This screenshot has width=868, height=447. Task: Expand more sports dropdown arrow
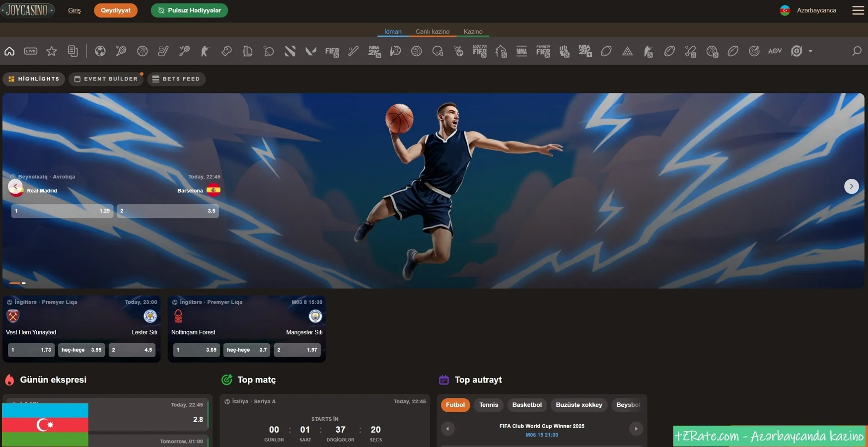tap(810, 51)
